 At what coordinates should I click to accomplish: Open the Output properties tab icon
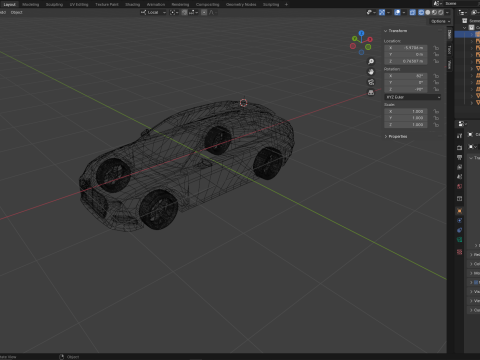459,157
